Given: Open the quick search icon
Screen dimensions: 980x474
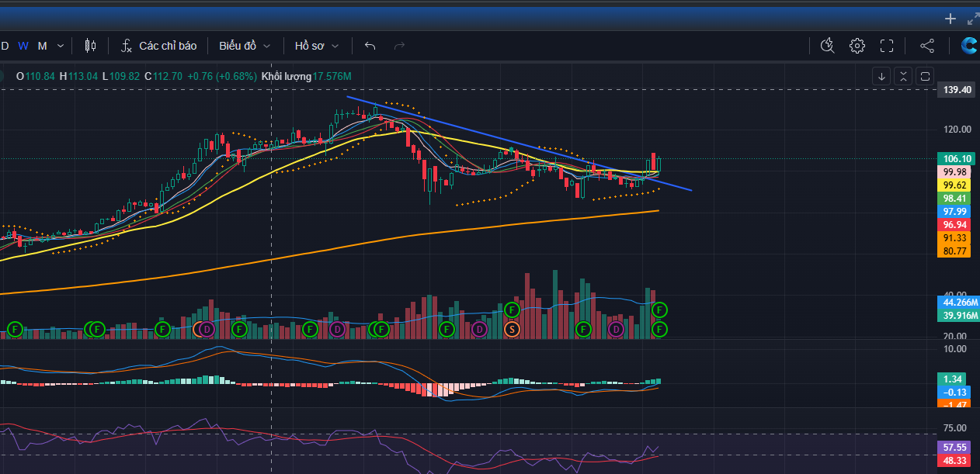Looking at the screenshot, I should coord(827,46).
